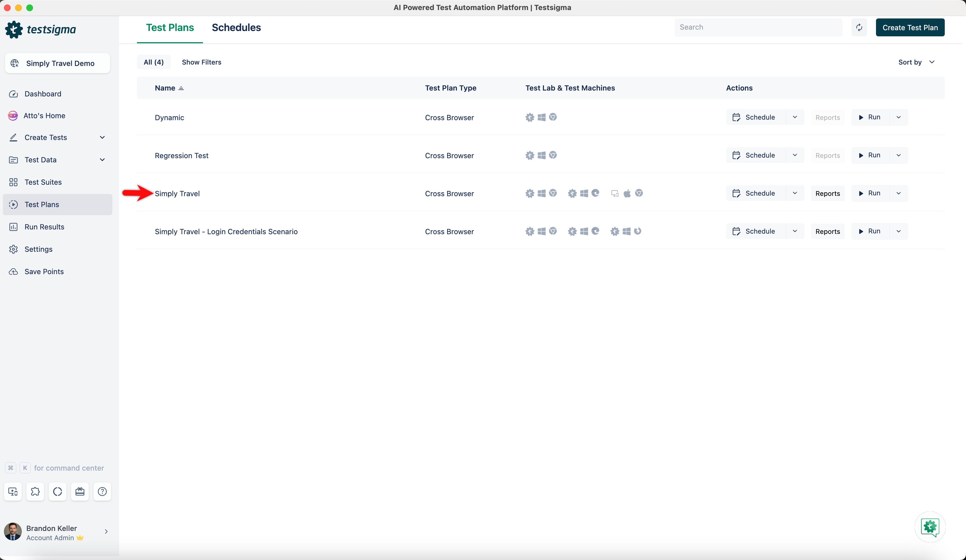Image resolution: width=966 pixels, height=560 pixels.
Task: Open the Sort by dropdown
Action: (x=917, y=62)
